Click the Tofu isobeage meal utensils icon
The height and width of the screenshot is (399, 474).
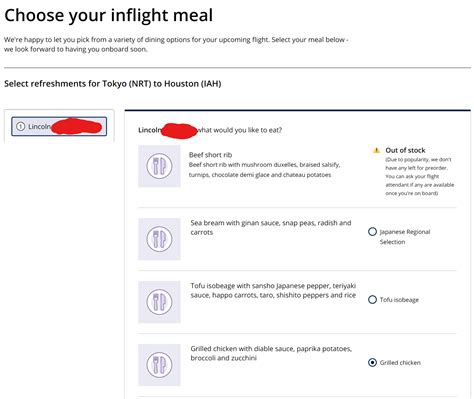pyautogui.click(x=159, y=302)
